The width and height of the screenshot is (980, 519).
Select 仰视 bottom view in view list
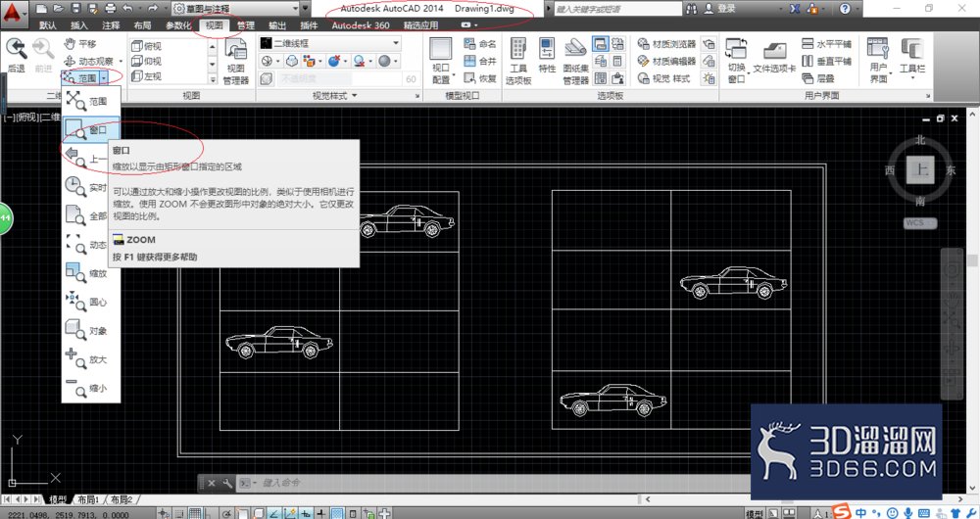(x=147, y=62)
